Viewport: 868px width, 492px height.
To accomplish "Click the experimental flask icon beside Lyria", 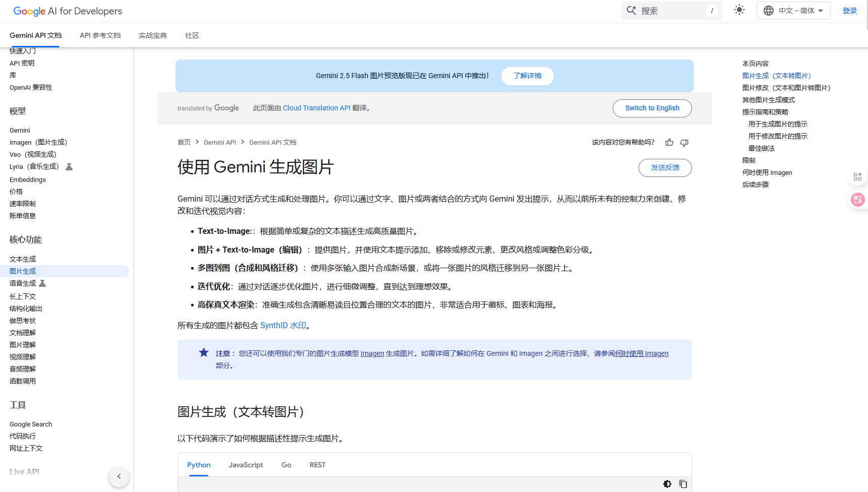I will pos(70,166).
